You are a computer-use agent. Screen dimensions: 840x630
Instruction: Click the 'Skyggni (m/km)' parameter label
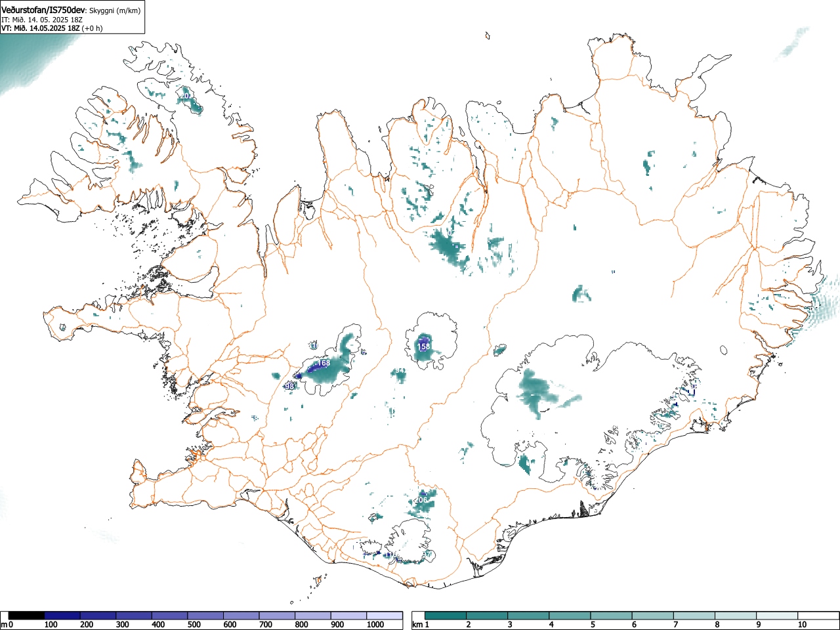tap(114, 10)
